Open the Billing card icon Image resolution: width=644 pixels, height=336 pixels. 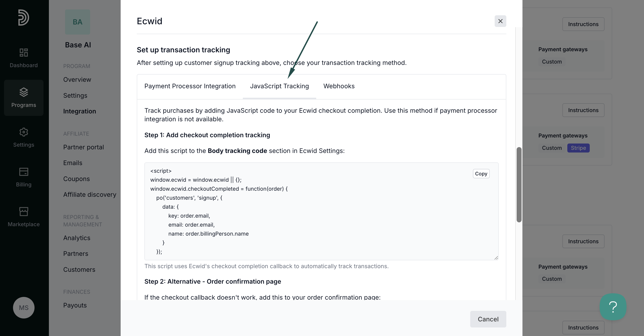[x=24, y=172]
